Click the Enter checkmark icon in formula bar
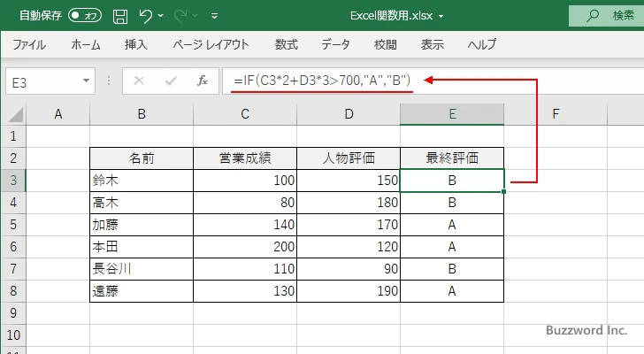Viewport: 644px width, 354px height. pos(171,81)
